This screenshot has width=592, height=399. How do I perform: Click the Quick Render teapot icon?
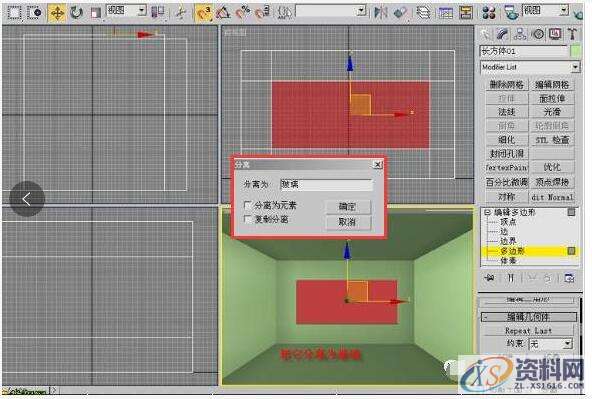tap(578, 14)
